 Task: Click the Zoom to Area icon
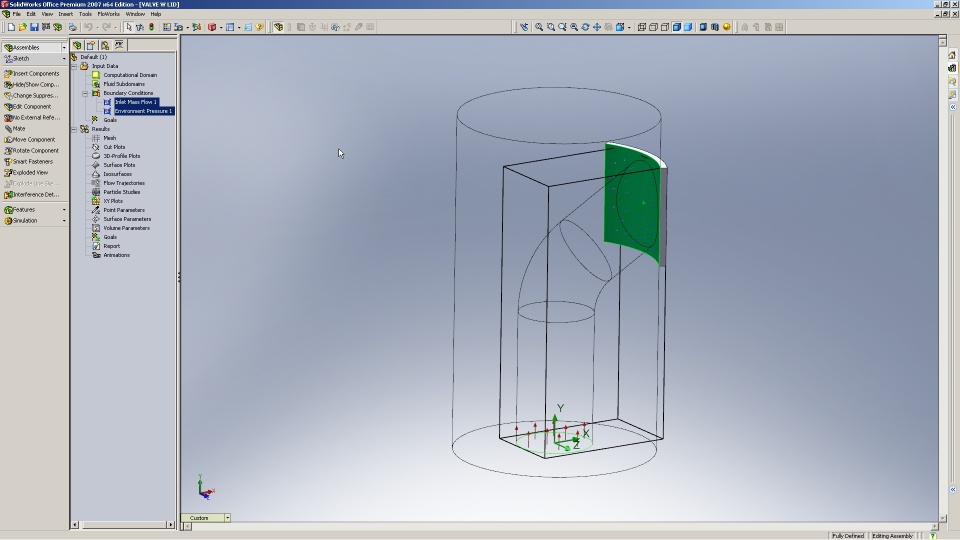click(x=550, y=27)
